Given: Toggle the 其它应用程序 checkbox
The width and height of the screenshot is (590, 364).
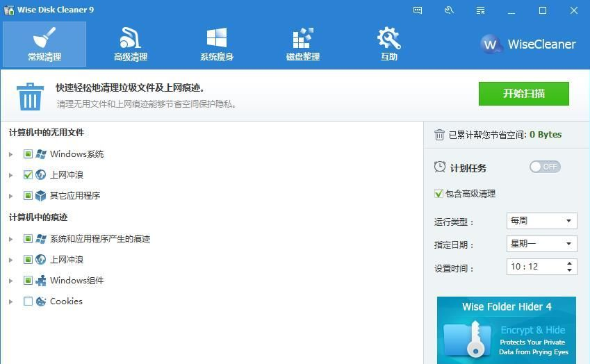Looking at the screenshot, I should tap(28, 195).
